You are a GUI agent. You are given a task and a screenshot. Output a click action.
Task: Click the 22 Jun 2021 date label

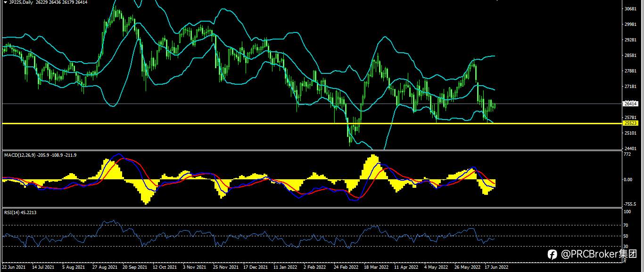point(14,267)
